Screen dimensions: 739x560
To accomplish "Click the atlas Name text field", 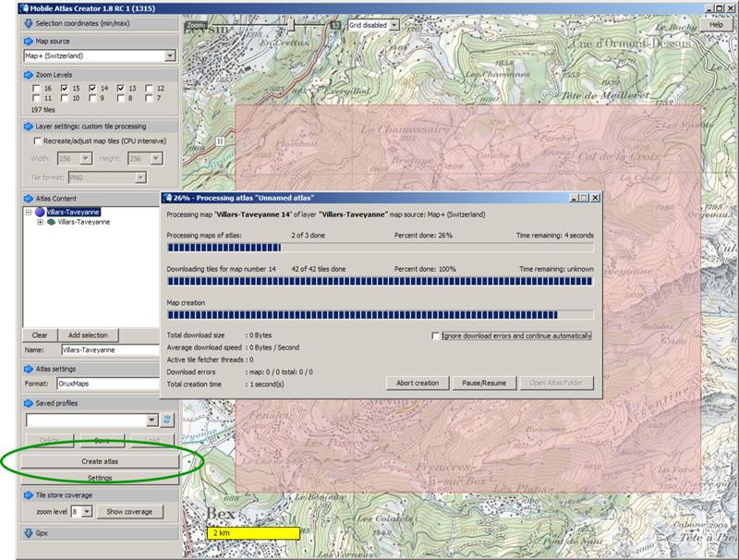I will 109,350.
